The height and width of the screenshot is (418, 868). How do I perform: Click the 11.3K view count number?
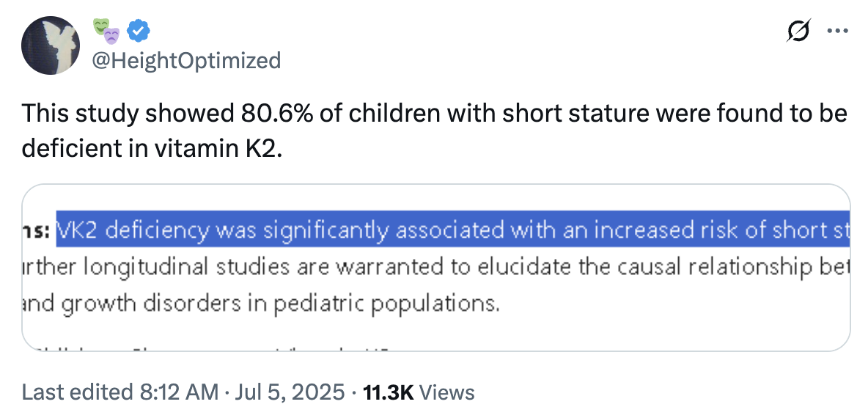(388, 392)
